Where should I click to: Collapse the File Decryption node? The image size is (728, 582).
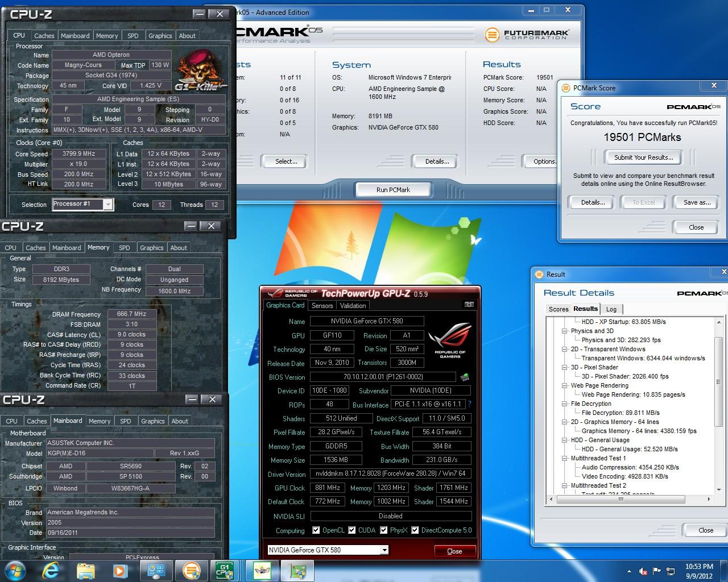pos(565,404)
